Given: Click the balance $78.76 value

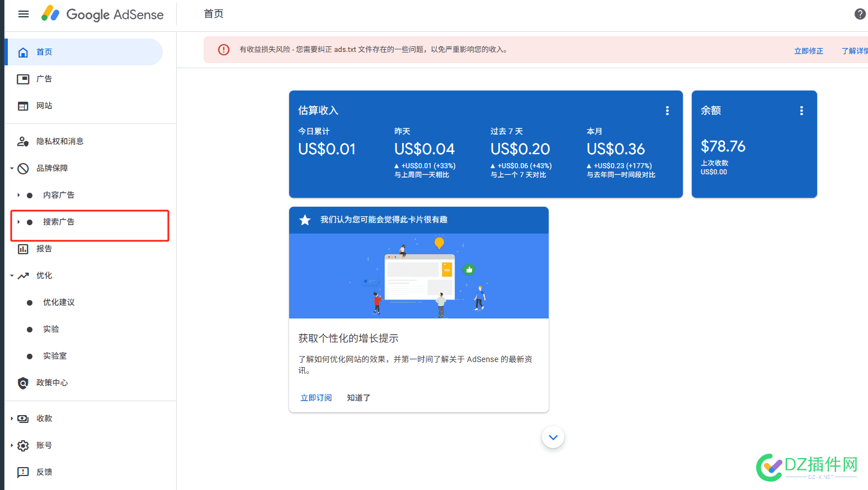Looking at the screenshot, I should pyautogui.click(x=723, y=146).
